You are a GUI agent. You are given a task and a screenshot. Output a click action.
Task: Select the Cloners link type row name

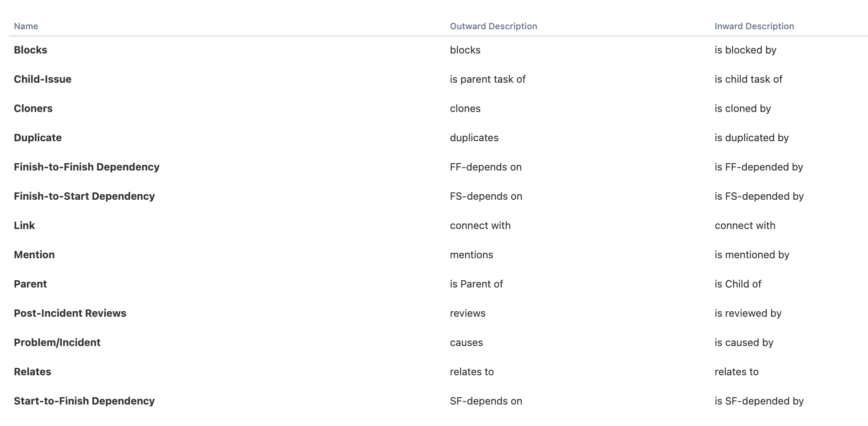(33, 108)
